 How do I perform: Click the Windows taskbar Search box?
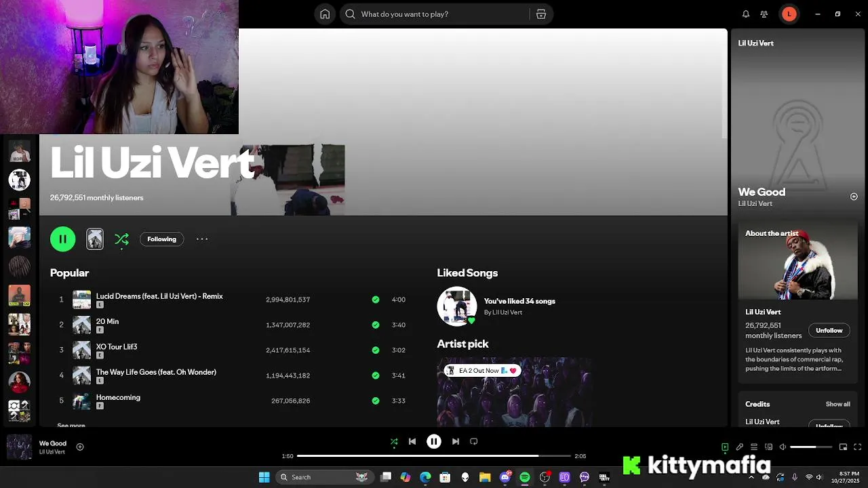(325, 477)
